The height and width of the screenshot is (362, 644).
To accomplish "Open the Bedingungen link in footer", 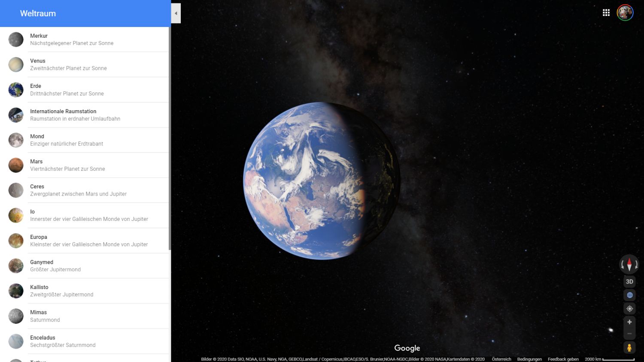I will [529, 359].
